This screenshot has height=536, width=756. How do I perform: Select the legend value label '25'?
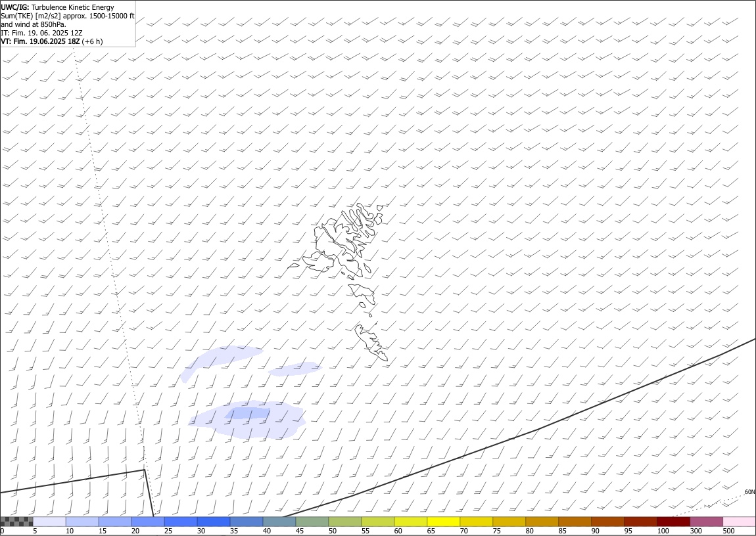point(168,531)
